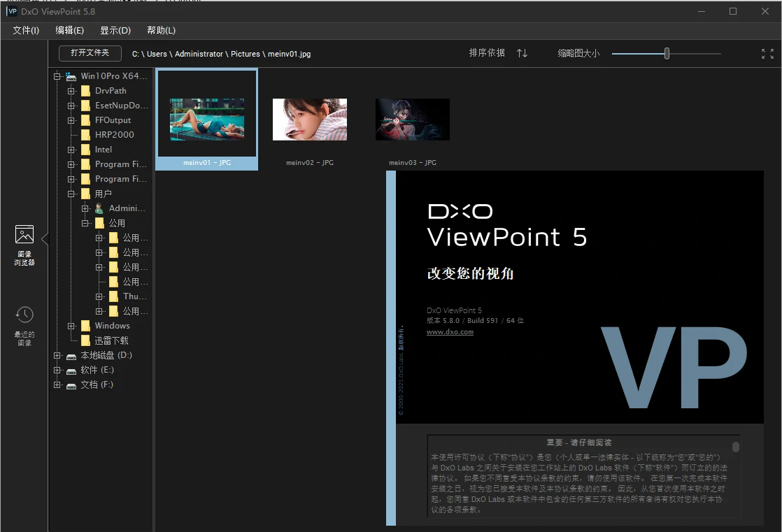Collapse the 用户 folder node

pyautogui.click(x=71, y=194)
